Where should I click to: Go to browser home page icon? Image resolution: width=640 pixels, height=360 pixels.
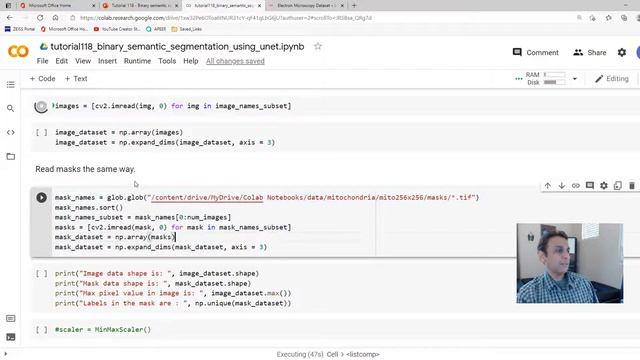[x=56, y=18]
